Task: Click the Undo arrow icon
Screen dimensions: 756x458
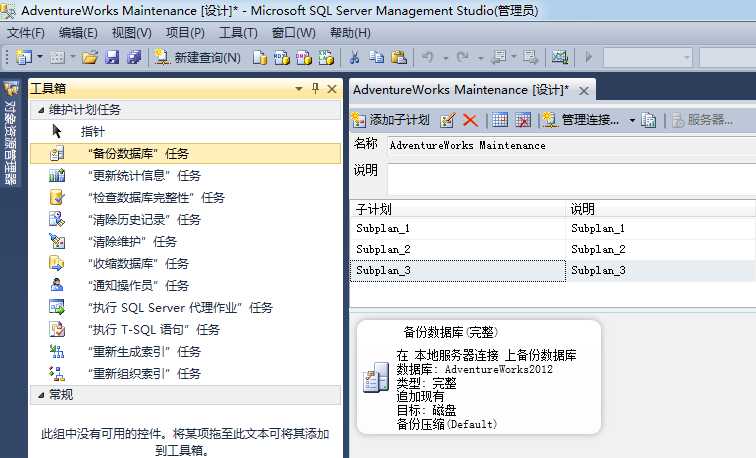Action: (428, 58)
